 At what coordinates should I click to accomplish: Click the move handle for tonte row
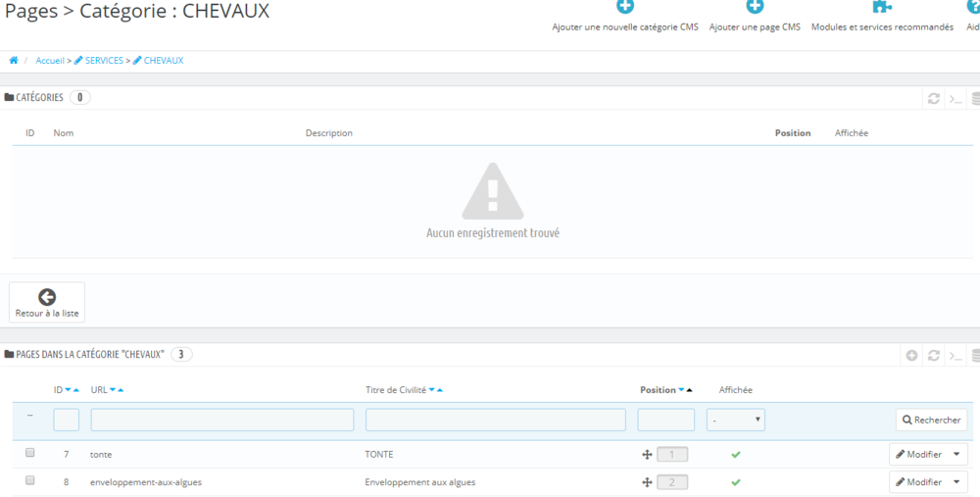(647, 455)
